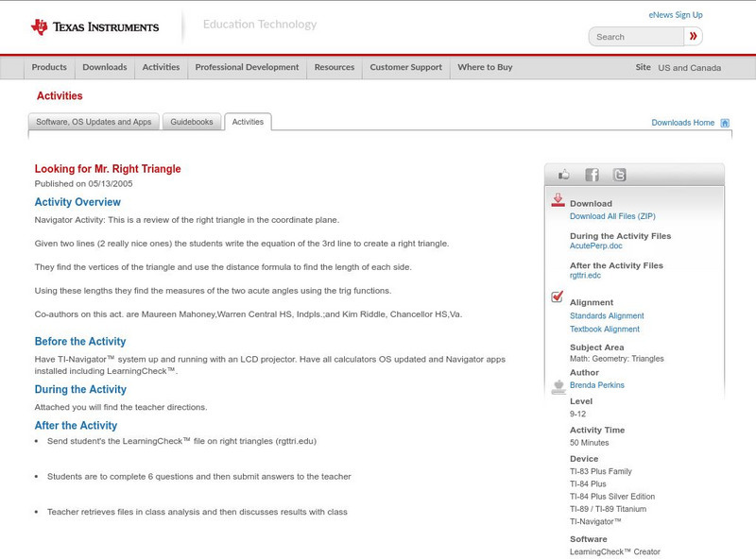The height and width of the screenshot is (559, 756).
Task: Share activity via Facebook icon
Action: pyautogui.click(x=592, y=175)
